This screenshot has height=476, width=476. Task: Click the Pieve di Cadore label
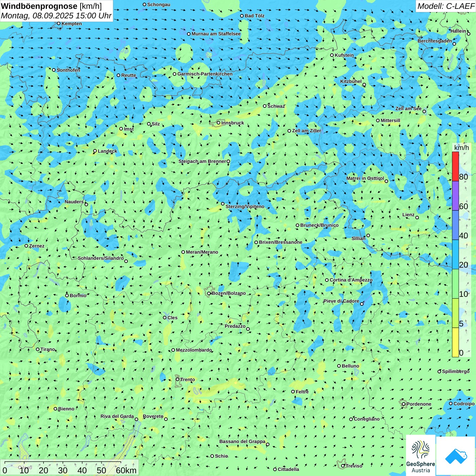point(341,301)
